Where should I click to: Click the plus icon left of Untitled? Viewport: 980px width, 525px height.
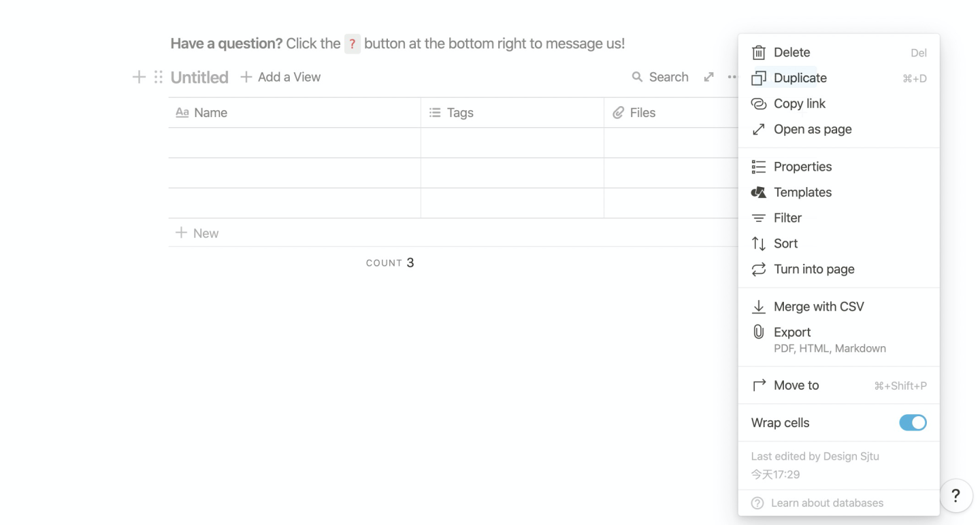[139, 77]
